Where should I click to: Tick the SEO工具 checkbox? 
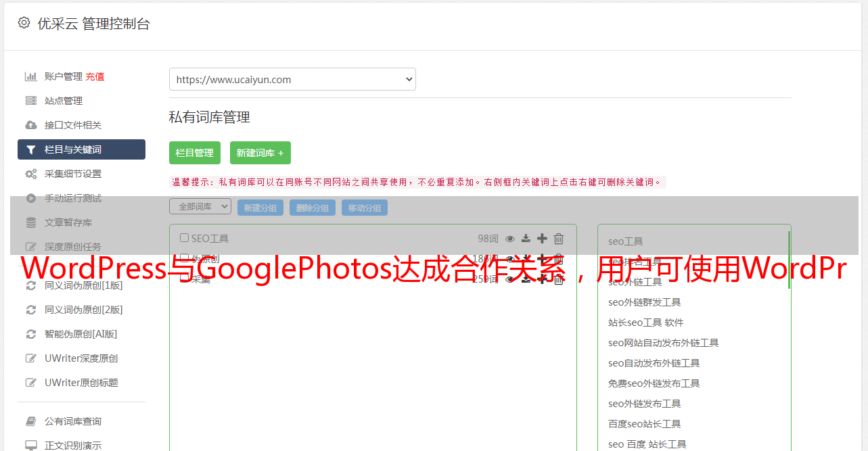coord(184,238)
